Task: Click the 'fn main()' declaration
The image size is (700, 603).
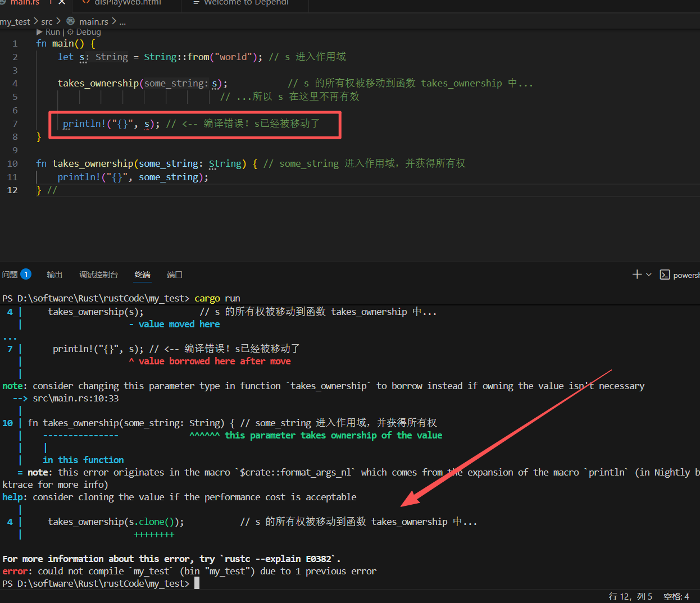Action: [x=60, y=43]
